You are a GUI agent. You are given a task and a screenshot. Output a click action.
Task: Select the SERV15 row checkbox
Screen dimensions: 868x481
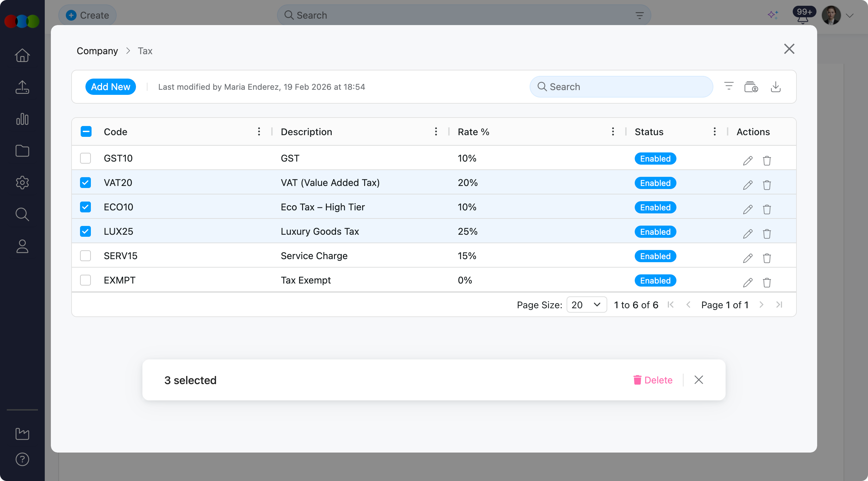pos(85,256)
